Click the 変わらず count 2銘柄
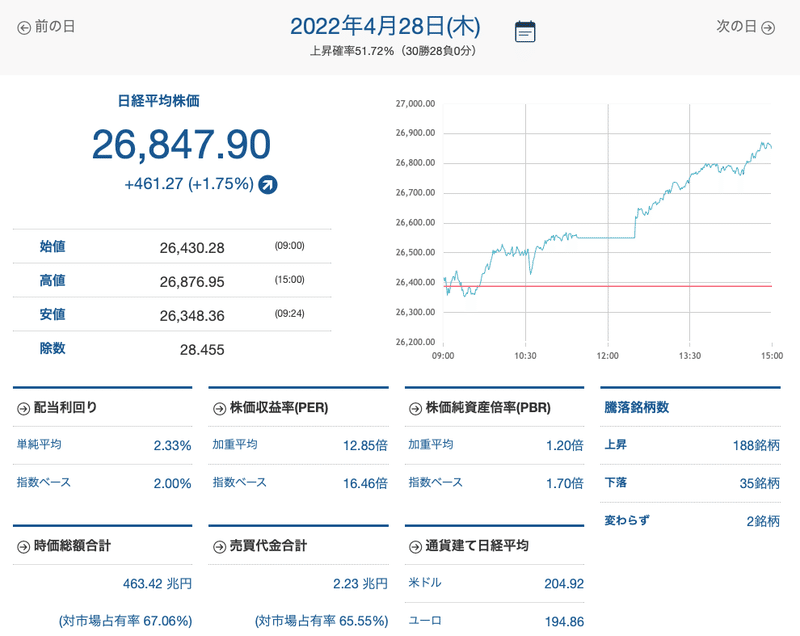Viewport: 800px width, 636px height. 763,521
